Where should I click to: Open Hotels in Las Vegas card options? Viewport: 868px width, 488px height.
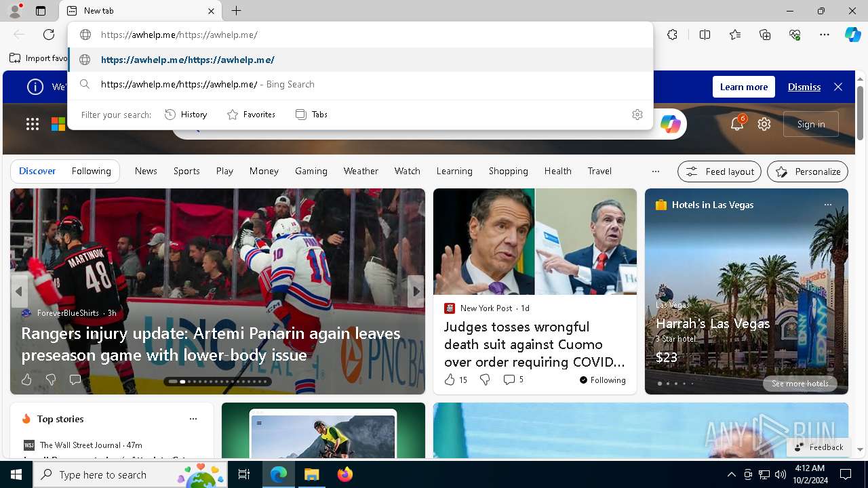tap(827, 205)
